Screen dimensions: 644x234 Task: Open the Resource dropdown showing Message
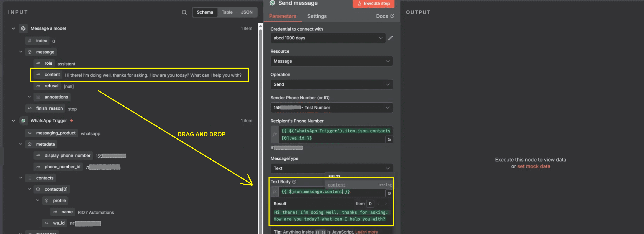tap(331, 61)
